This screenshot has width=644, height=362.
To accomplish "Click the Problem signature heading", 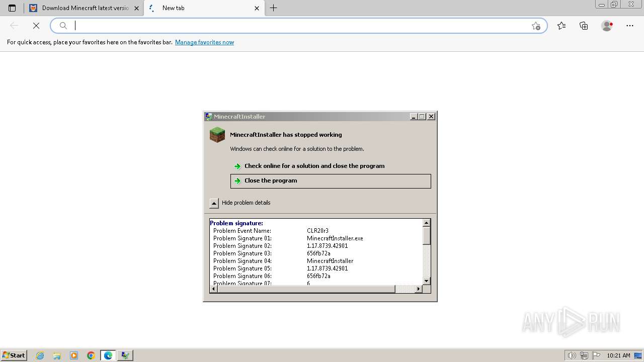I will (x=236, y=223).
